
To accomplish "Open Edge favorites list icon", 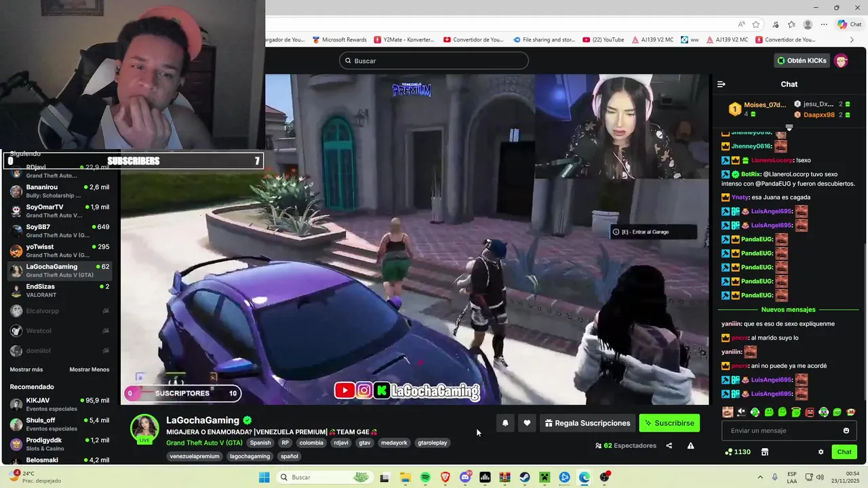I will click(791, 24).
